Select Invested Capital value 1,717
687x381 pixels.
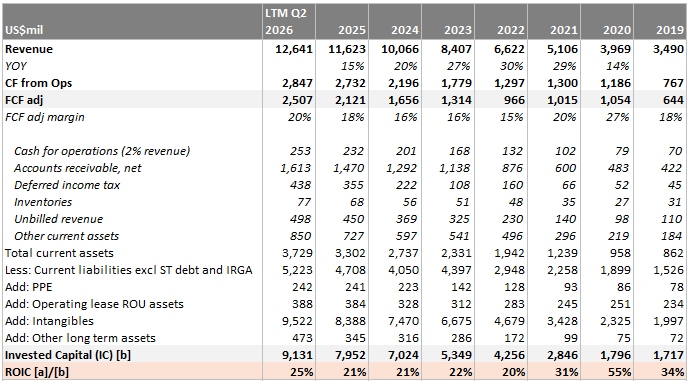coord(669,355)
